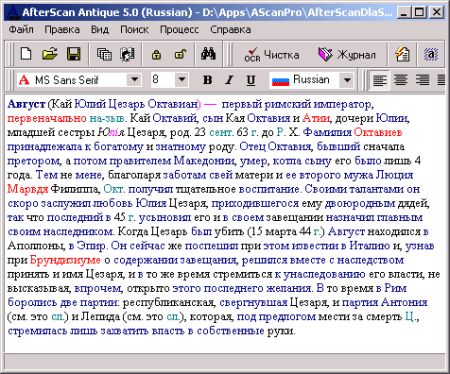Open the Журнал log button

coord(347,54)
